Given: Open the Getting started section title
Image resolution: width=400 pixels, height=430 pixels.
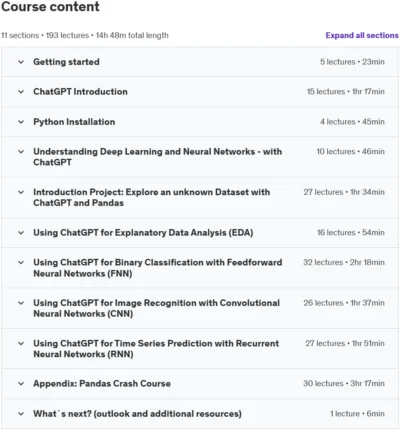Looking at the screenshot, I should [x=66, y=62].
